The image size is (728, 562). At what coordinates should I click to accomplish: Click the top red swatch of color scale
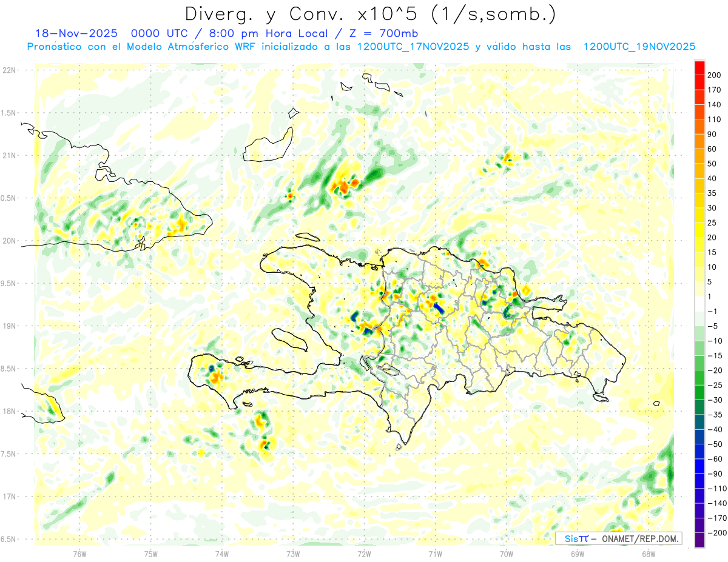699,68
